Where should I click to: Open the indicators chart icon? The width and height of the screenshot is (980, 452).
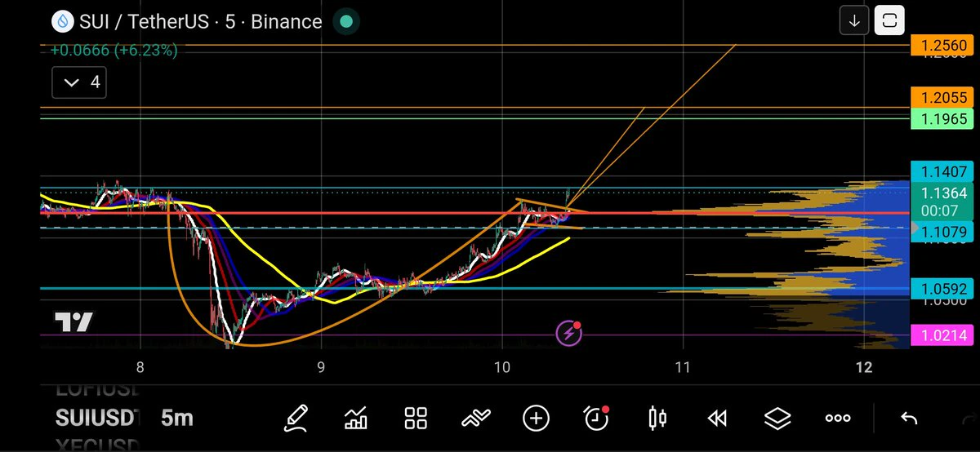point(356,419)
